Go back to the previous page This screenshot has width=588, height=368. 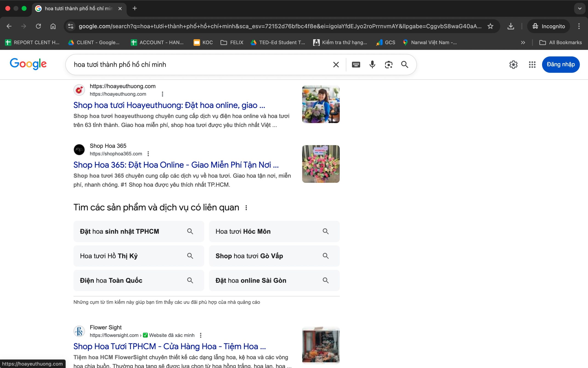(9, 26)
